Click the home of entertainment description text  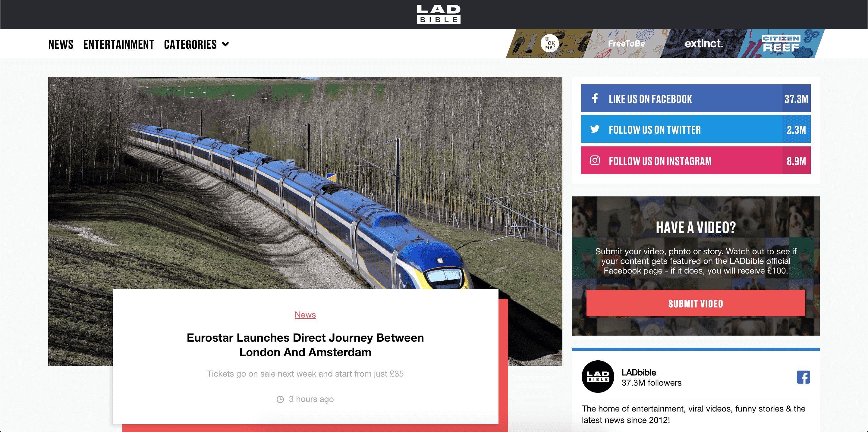[x=693, y=414]
